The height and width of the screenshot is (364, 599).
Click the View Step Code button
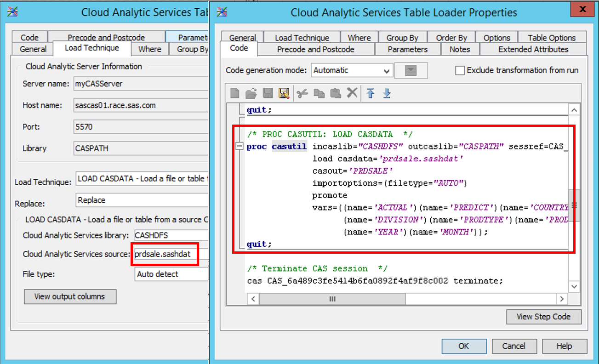[x=544, y=317]
